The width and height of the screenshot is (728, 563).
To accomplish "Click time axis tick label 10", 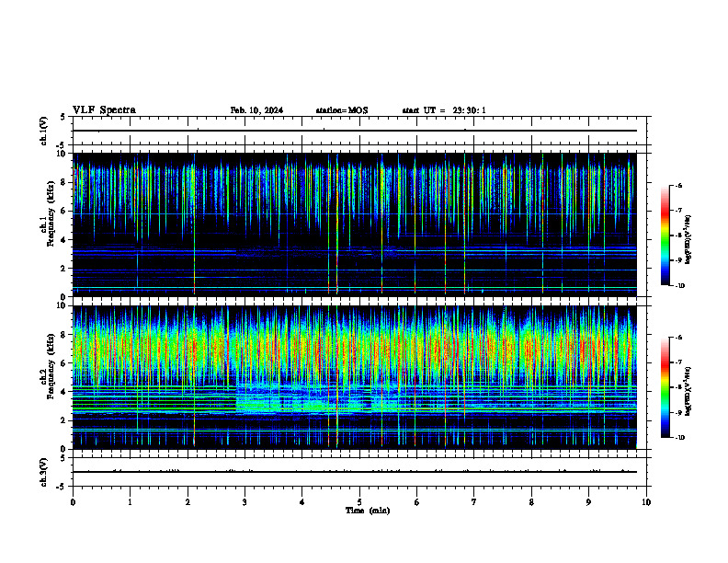I will tap(646, 502).
